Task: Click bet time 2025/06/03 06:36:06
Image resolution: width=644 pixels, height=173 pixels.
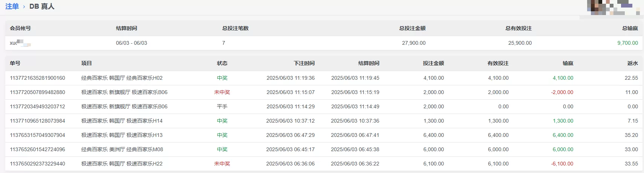Action: pos(290,164)
